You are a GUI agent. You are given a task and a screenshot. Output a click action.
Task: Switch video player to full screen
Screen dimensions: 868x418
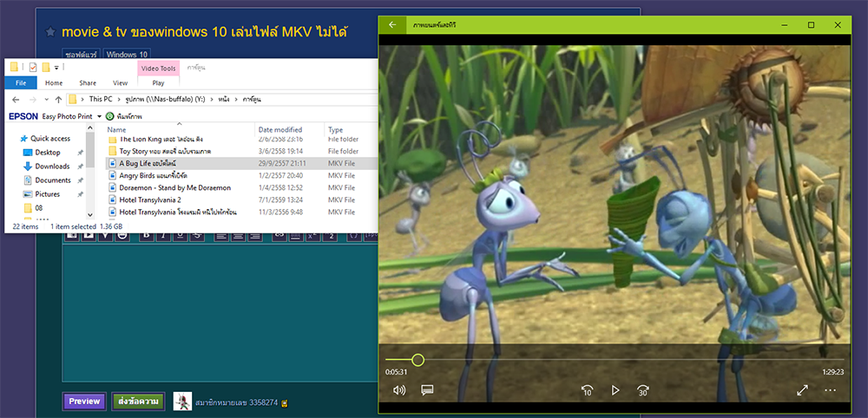(x=802, y=390)
